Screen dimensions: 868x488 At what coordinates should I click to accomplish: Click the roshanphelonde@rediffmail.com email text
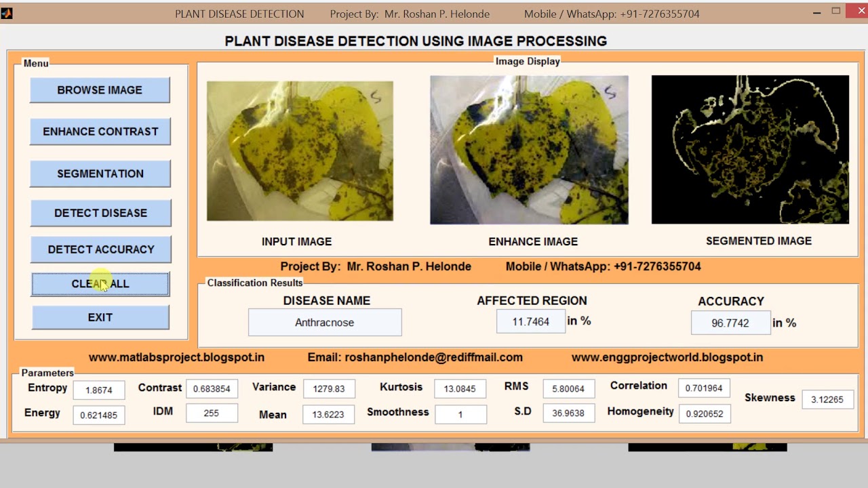pos(433,357)
